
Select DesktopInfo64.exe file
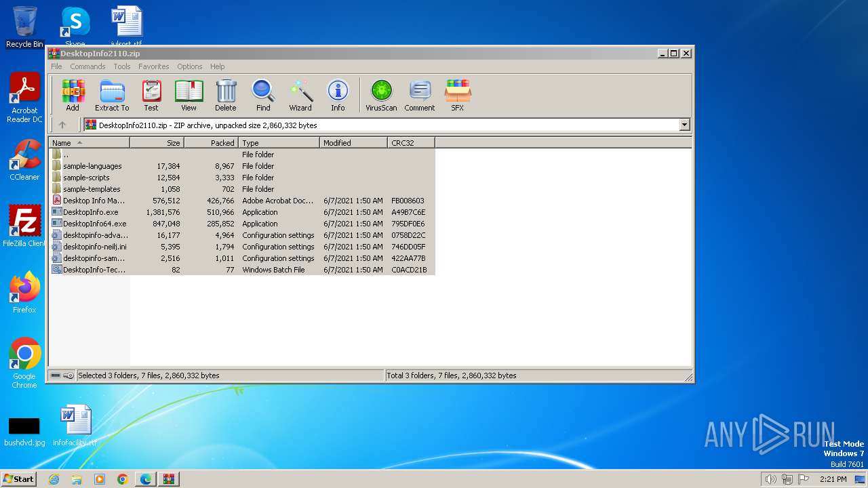pos(241,224)
